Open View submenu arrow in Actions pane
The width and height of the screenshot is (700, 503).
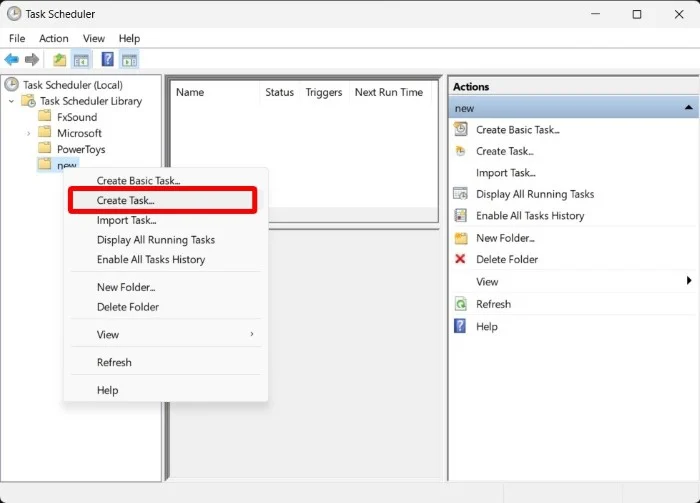coord(688,281)
